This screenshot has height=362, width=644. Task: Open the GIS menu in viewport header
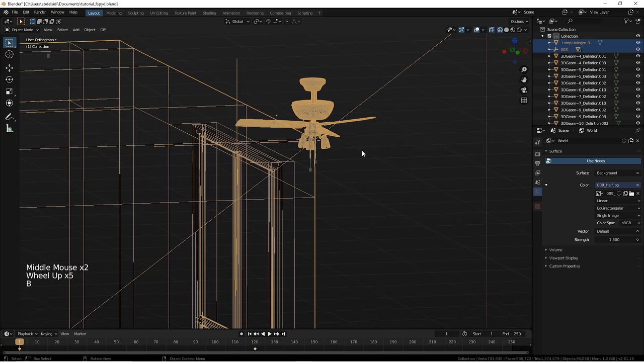click(x=103, y=30)
